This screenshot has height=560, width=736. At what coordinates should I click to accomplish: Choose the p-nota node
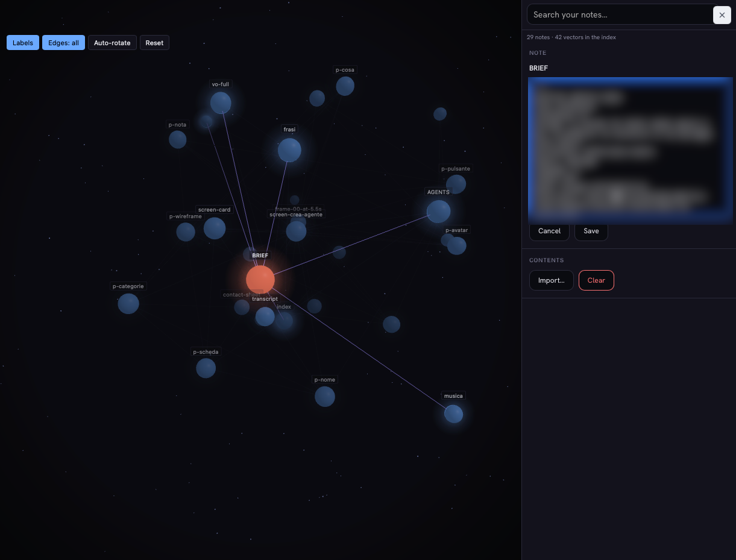(178, 140)
